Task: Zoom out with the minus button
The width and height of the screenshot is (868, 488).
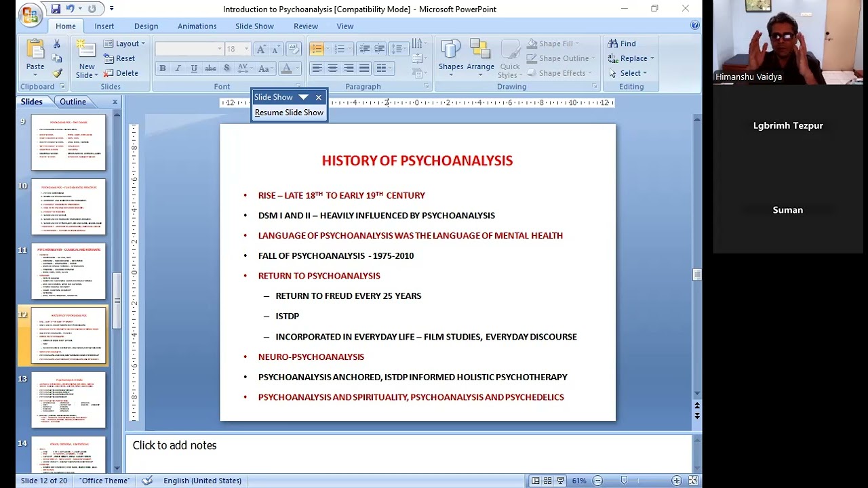Action: click(597, 481)
